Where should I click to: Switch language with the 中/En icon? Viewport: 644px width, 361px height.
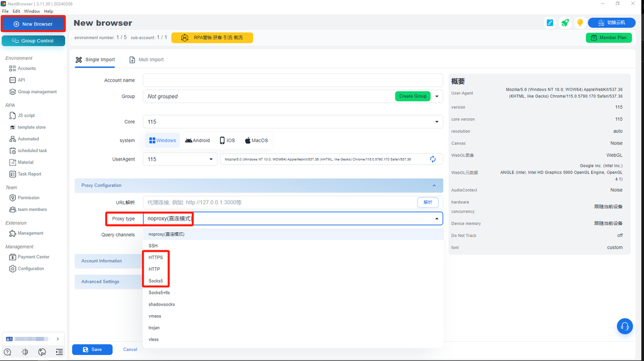(42, 352)
